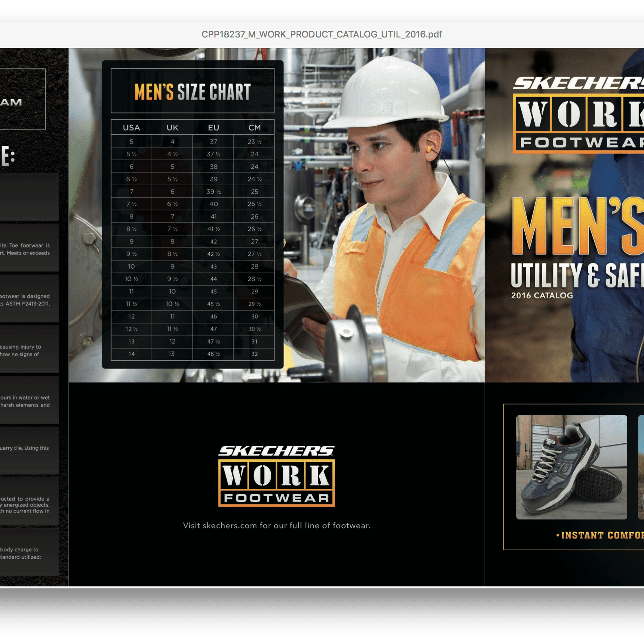This screenshot has height=644, width=644.
Task: Click the CM value 24 ½ cell
Action: 254,179
